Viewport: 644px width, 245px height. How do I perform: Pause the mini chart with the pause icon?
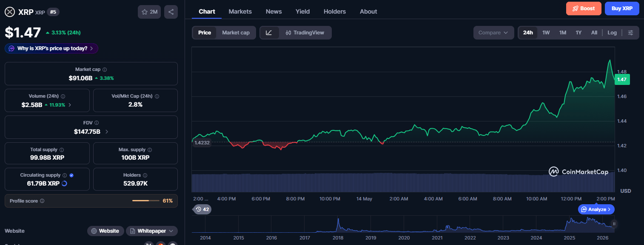coord(614,224)
